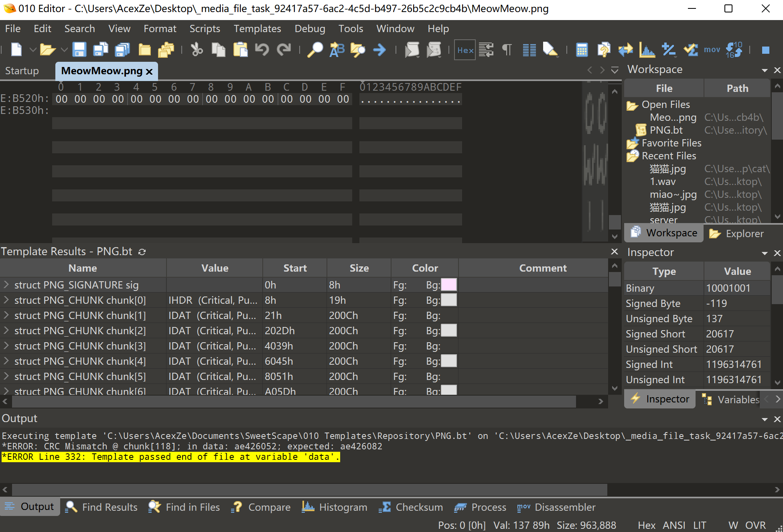Click the Open File folder icon
The width and height of the screenshot is (783, 532).
point(48,50)
